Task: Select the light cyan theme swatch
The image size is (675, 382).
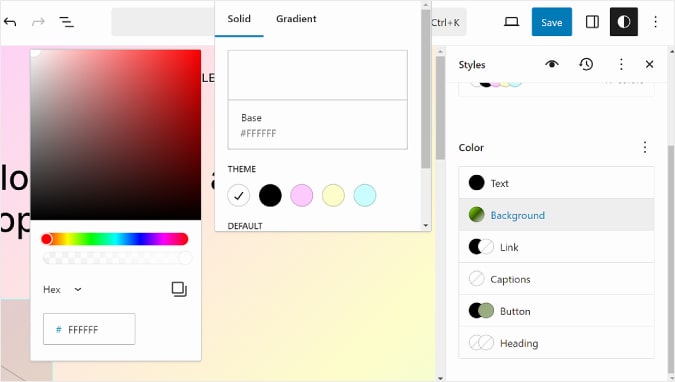Action: [365, 196]
